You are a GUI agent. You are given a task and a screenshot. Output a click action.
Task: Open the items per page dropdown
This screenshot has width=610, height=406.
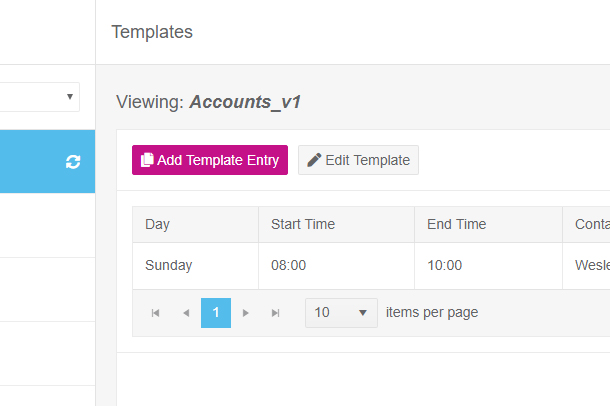341,313
